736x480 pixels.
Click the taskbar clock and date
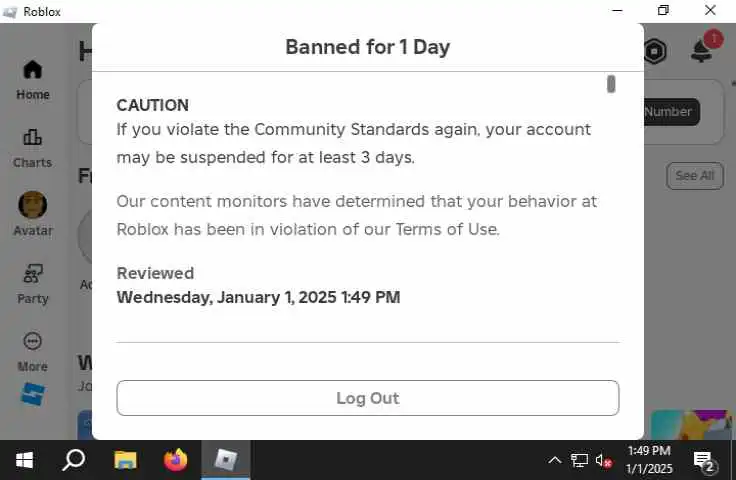648,460
